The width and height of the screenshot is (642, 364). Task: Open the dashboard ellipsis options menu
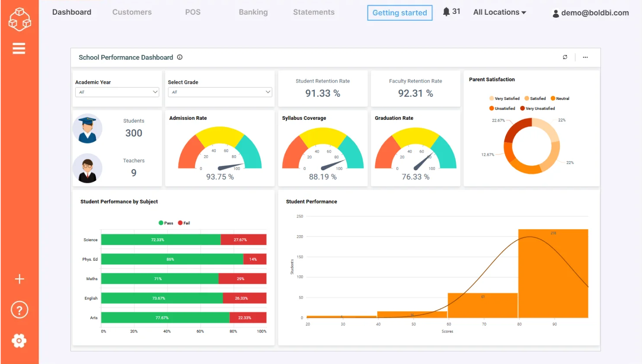coord(585,57)
